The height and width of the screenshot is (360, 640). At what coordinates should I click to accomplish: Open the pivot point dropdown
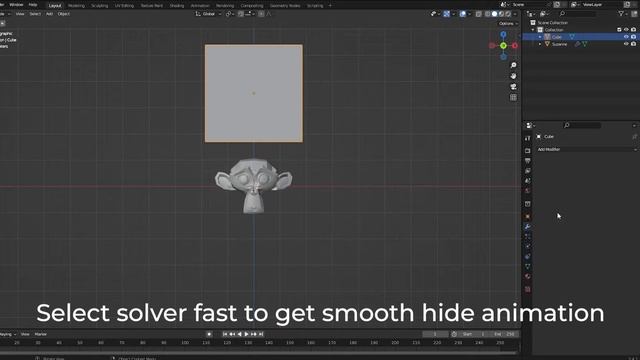230,14
